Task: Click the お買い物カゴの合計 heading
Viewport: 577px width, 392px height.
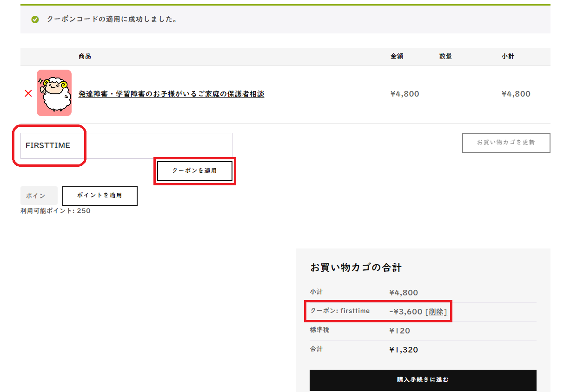Action: point(356,268)
